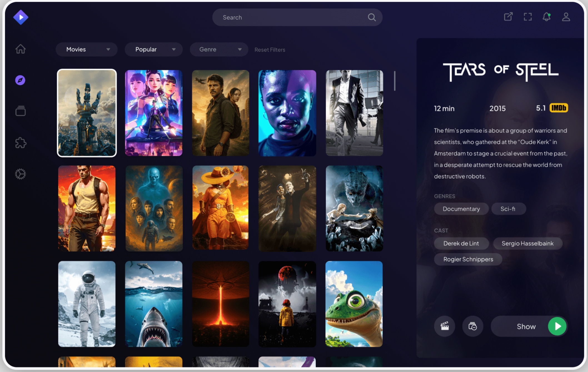Image resolution: width=588 pixels, height=372 pixels.
Task: Open the notifications bell
Action: pyautogui.click(x=547, y=17)
